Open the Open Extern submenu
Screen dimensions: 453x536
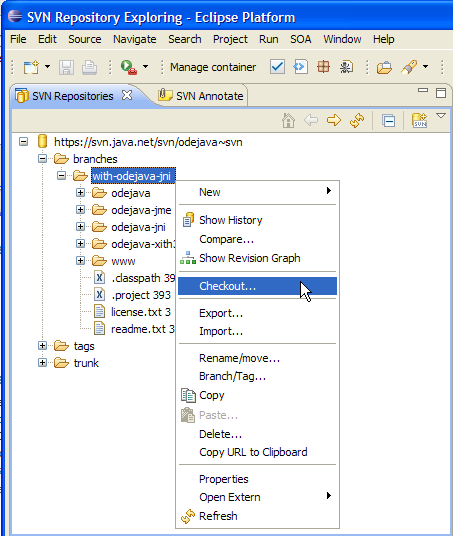click(x=257, y=497)
